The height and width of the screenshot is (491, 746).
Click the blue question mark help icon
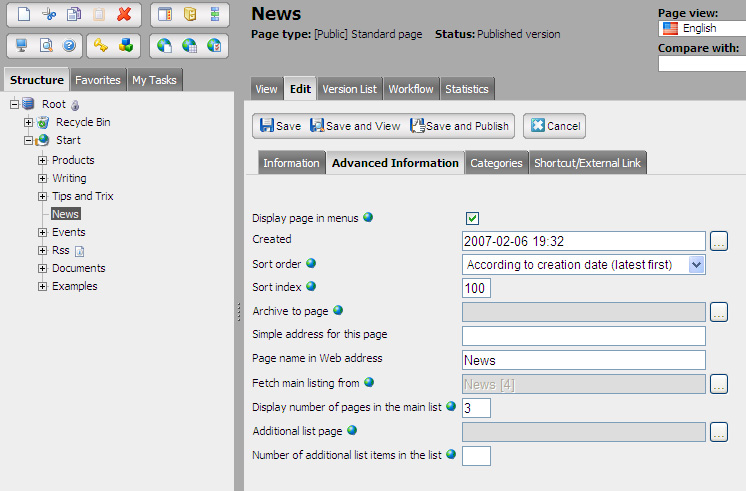coord(70,45)
